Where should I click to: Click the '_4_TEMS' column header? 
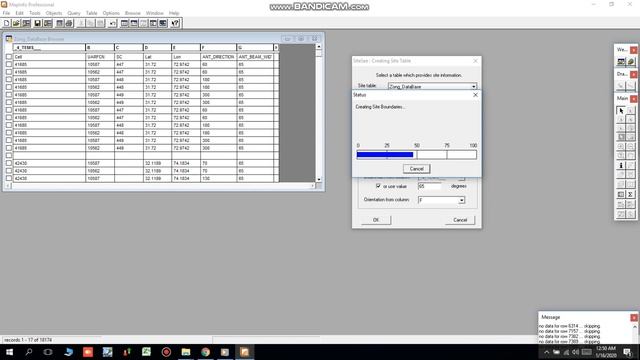click(49, 48)
